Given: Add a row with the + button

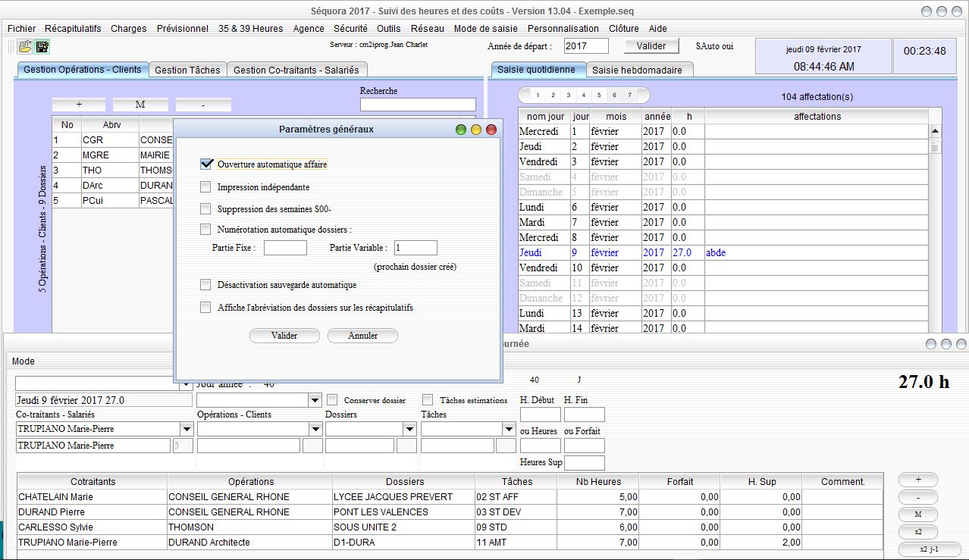Looking at the screenshot, I should click(x=917, y=479).
